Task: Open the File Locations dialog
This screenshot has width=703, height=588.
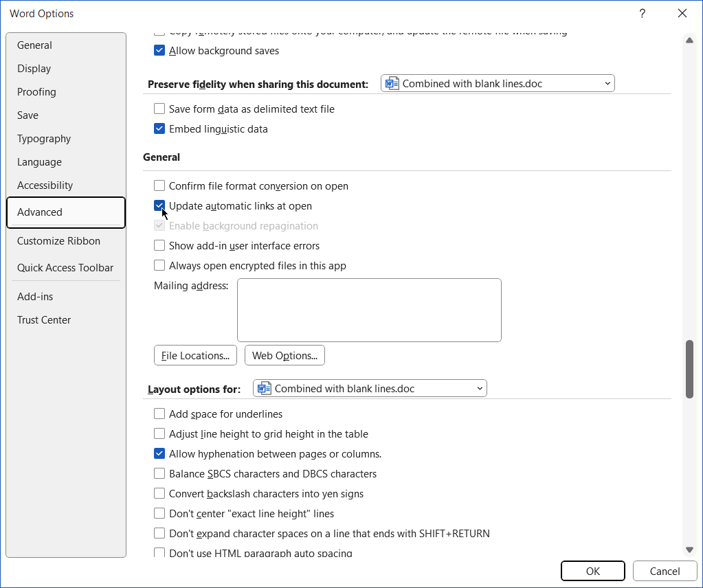Action: [x=195, y=355]
